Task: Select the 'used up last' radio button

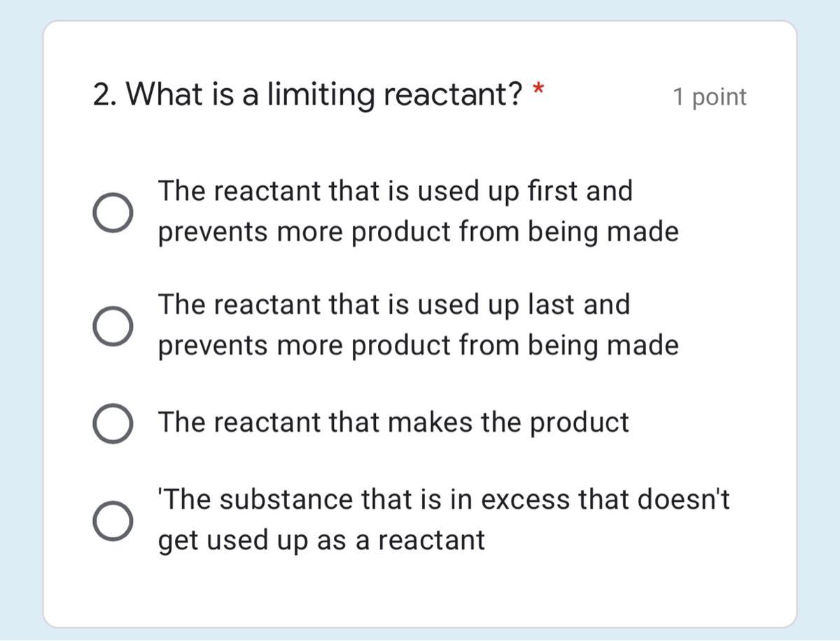Action: click(x=112, y=326)
